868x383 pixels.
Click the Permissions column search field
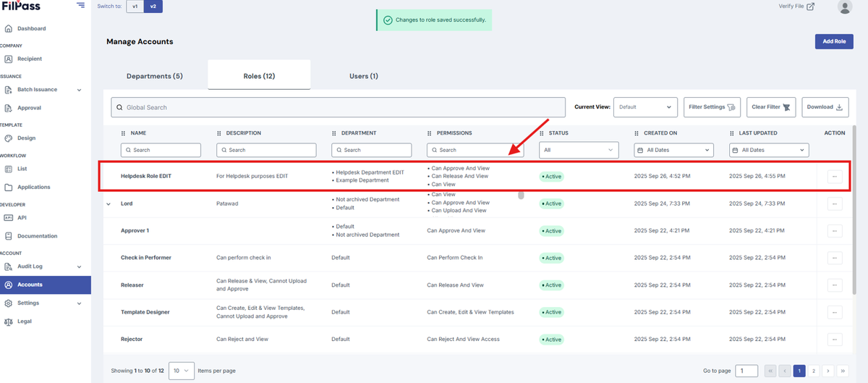[475, 150]
